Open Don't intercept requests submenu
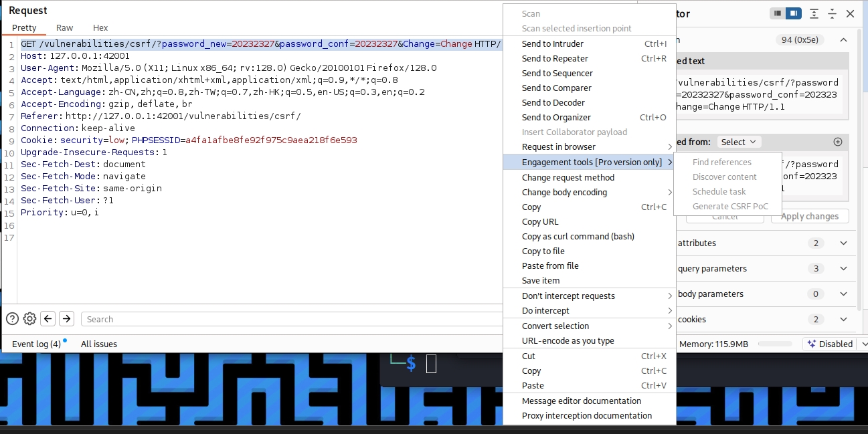Screen dimensions: 868x434 [x=589, y=296]
